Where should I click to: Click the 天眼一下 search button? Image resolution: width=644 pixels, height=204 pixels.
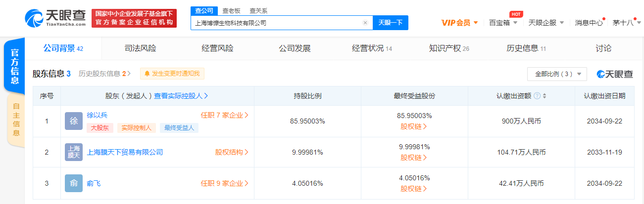(391, 23)
